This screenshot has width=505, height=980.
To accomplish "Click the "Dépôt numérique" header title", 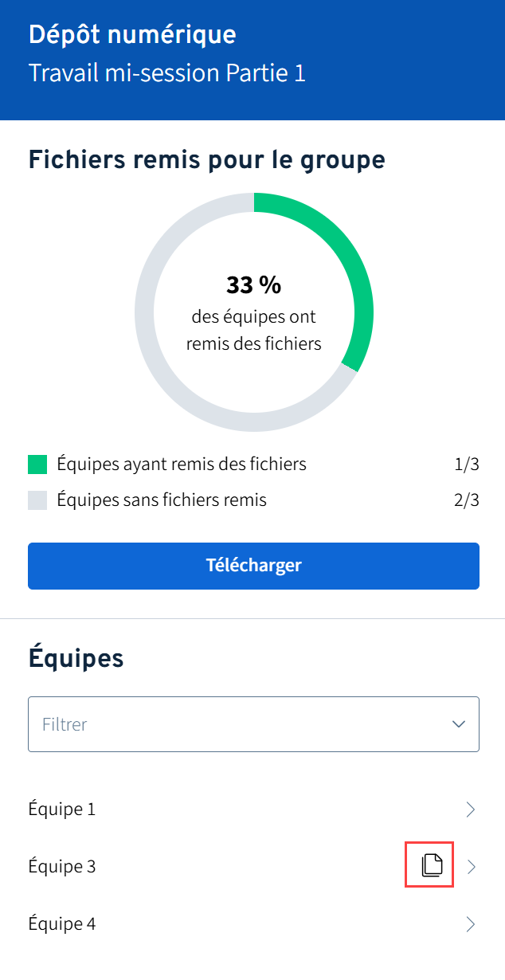I will (x=132, y=35).
